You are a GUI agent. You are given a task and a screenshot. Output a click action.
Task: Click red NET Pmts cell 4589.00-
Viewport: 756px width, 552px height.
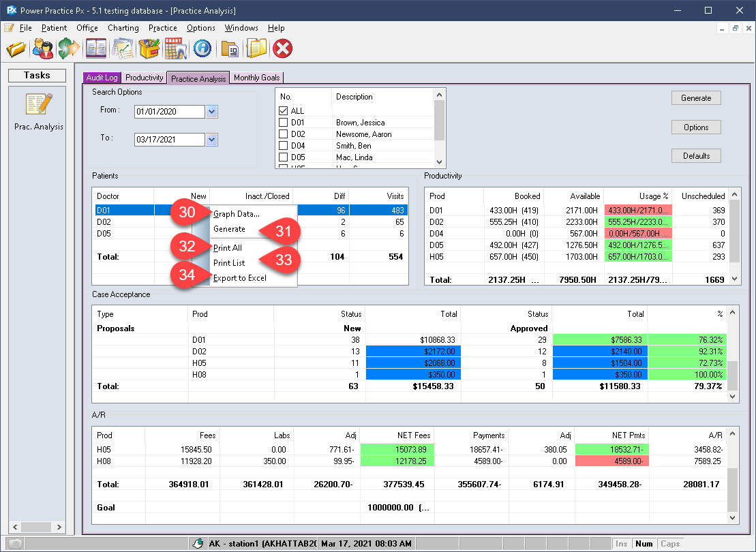(612, 461)
